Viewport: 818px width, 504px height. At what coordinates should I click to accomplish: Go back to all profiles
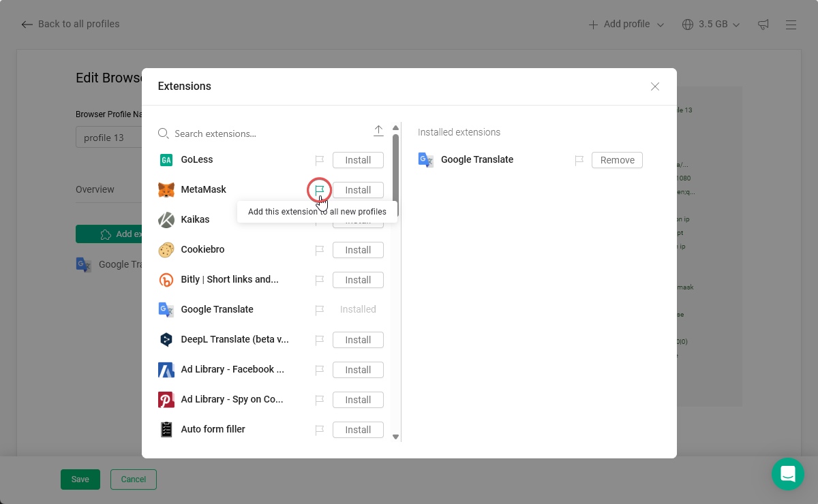click(x=70, y=24)
